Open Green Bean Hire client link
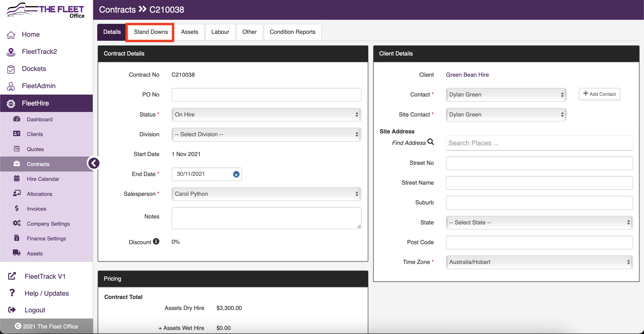 (x=467, y=75)
